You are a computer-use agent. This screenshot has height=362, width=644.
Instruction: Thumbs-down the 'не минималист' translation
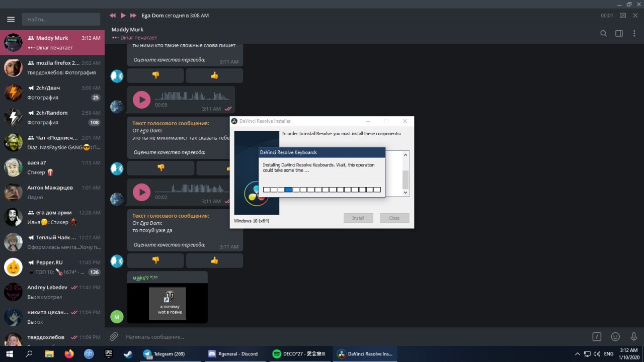(160, 168)
